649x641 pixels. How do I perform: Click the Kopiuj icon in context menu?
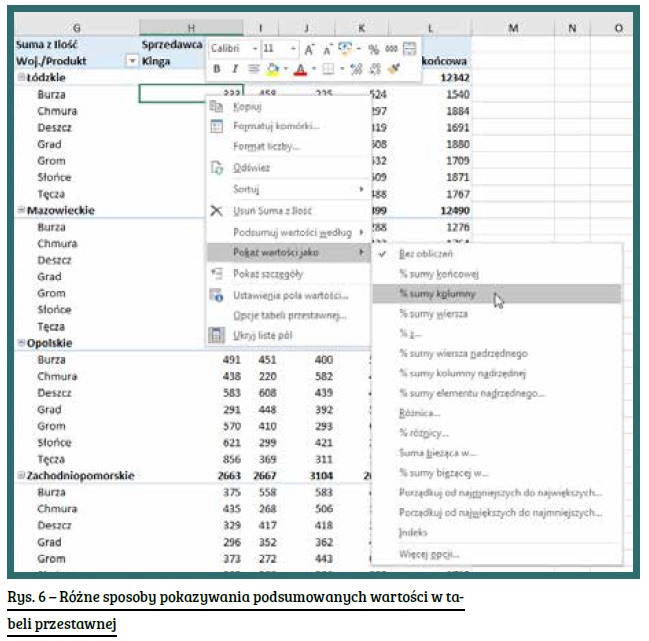click(x=216, y=106)
